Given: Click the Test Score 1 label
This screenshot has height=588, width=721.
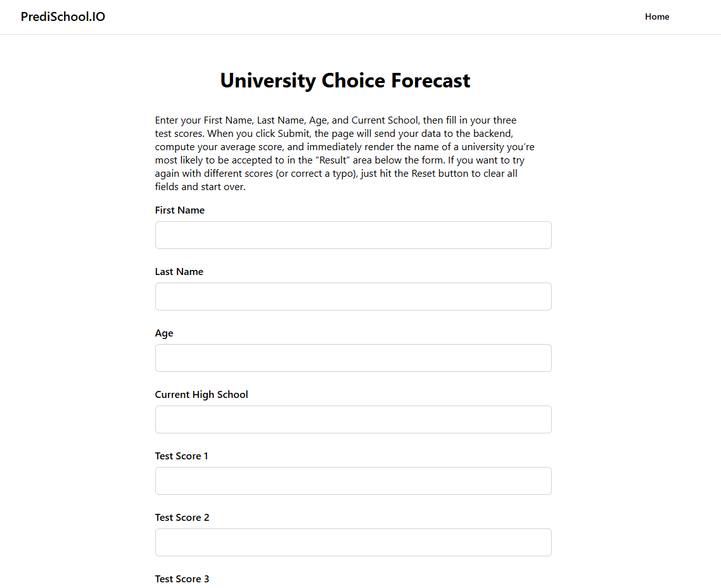Looking at the screenshot, I should [x=182, y=456].
